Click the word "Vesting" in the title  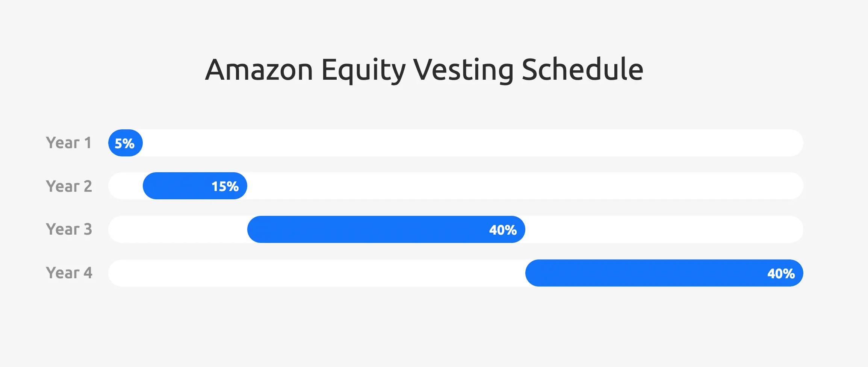463,70
